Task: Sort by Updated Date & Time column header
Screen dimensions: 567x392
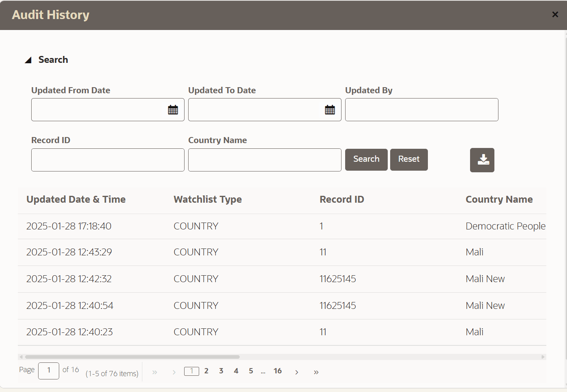Action: 76,199
